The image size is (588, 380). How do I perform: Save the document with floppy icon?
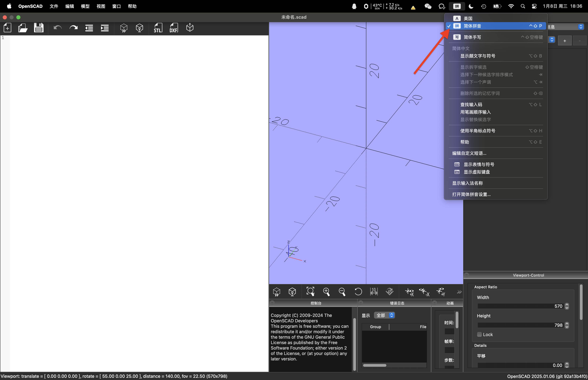tap(39, 28)
